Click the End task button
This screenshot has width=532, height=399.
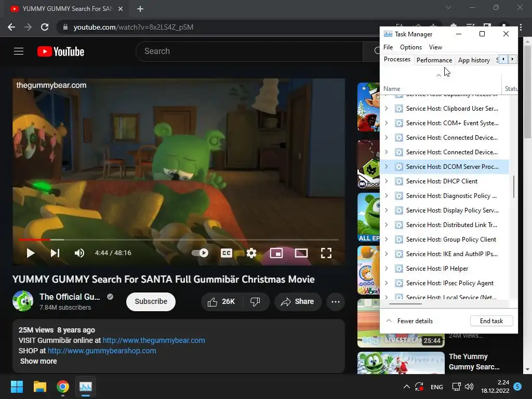[x=491, y=321]
